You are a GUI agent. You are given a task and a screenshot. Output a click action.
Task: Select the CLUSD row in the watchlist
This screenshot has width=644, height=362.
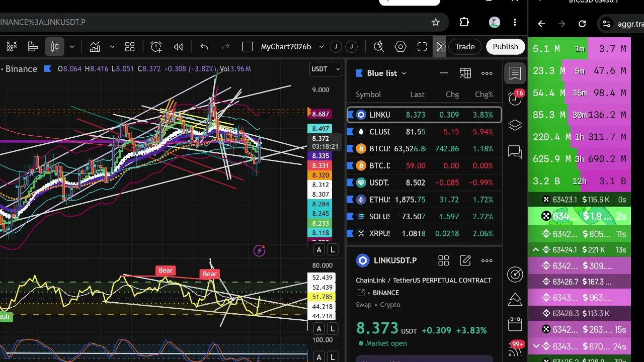(x=425, y=132)
